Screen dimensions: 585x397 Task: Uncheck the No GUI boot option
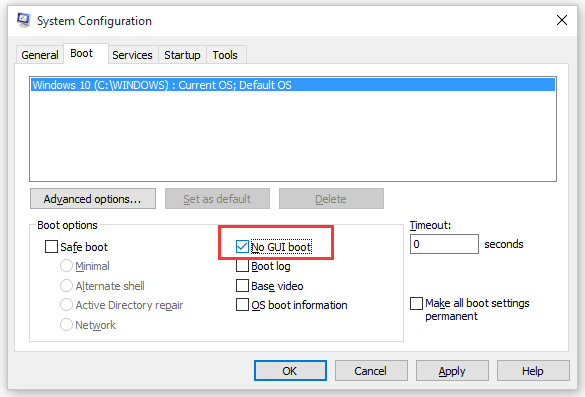tap(242, 247)
